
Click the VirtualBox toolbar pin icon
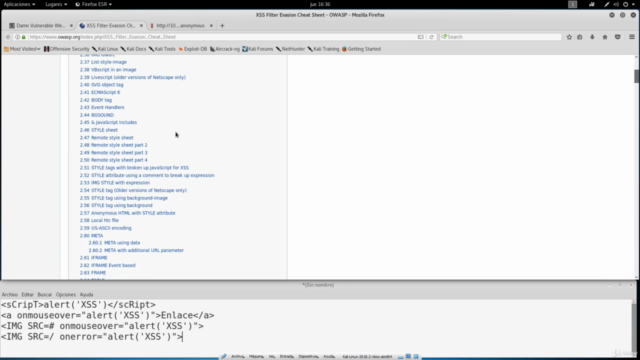(224, 356)
